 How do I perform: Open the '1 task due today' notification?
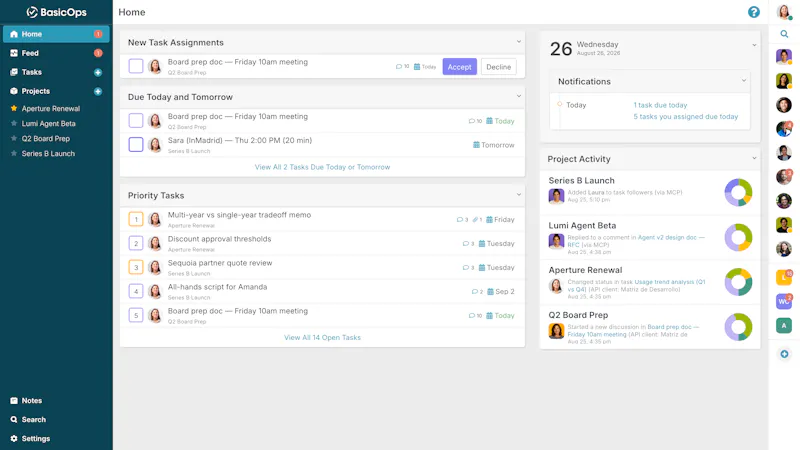pyautogui.click(x=660, y=105)
